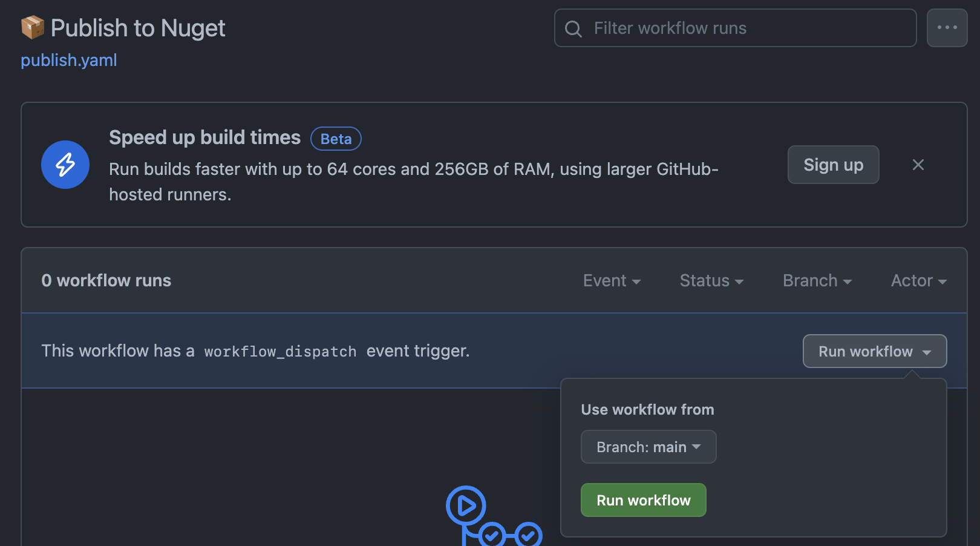The height and width of the screenshot is (546, 980).
Task: Open the Status filter dropdown
Action: [711, 280]
